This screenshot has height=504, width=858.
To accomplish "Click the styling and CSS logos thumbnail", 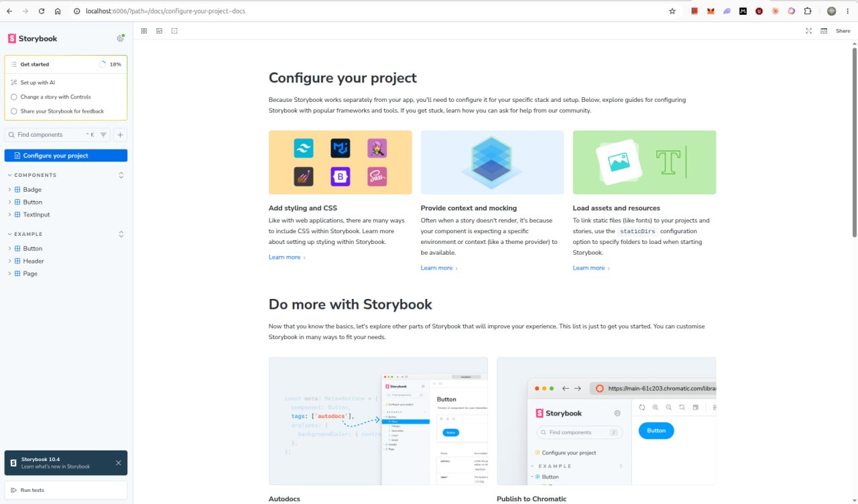I will (341, 163).
